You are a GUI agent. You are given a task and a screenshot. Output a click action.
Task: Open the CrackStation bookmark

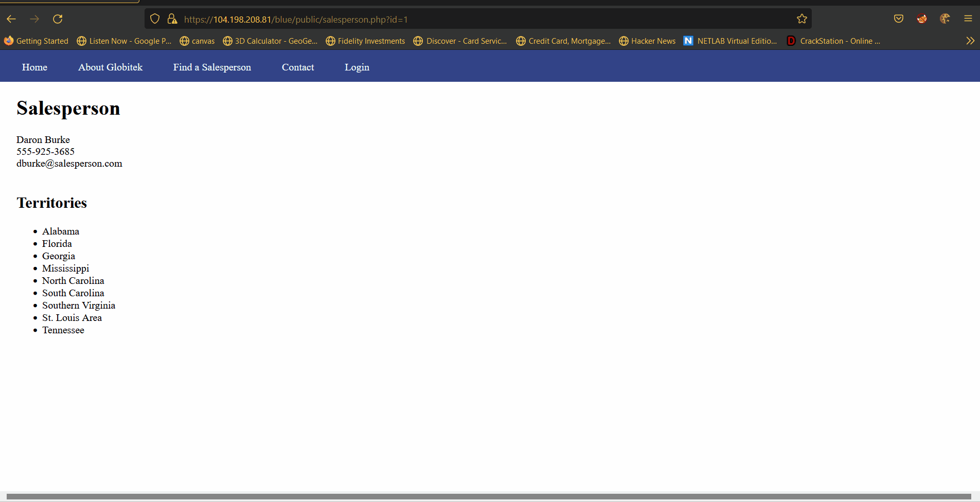pos(833,41)
